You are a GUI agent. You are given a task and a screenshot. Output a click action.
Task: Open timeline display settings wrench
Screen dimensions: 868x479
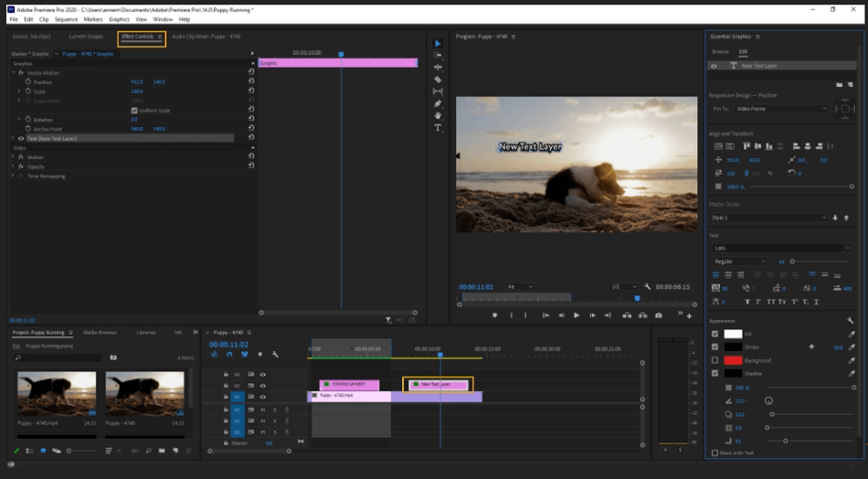pos(275,354)
